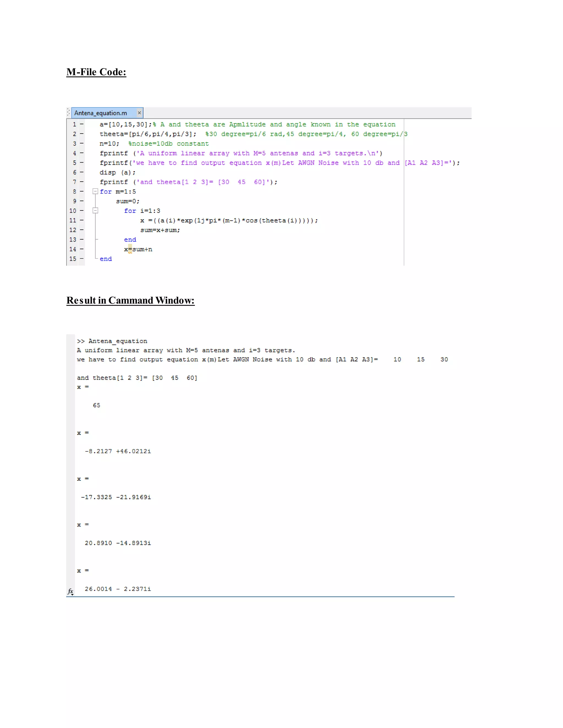Click line number 15 in the gutter
563x728 pixels.
[73, 259]
